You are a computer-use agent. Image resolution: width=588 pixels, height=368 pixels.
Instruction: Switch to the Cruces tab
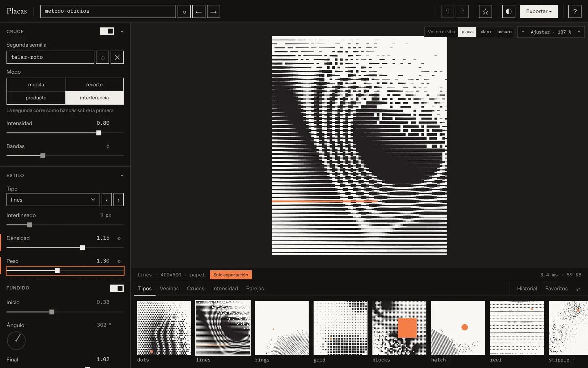pyautogui.click(x=196, y=289)
